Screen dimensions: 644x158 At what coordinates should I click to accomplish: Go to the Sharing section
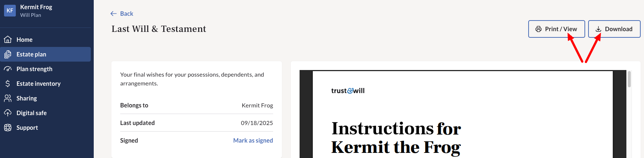pyautogui.click(x=26, y=98)
